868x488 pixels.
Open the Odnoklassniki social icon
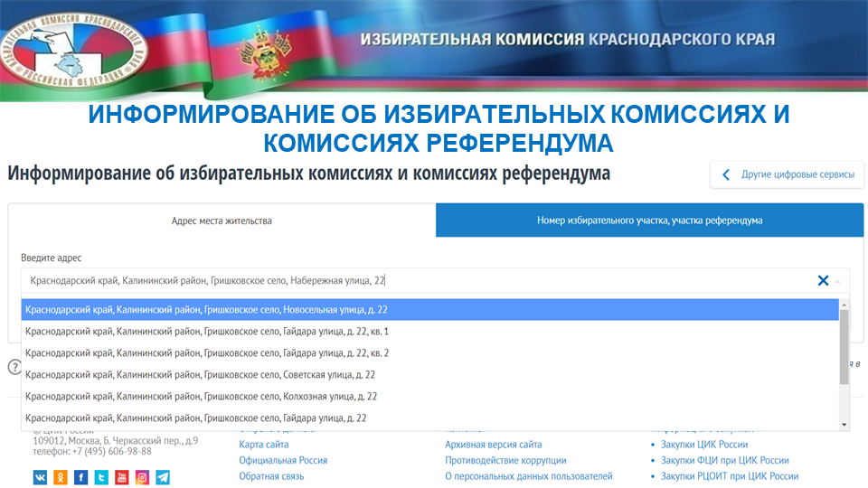tap(61, 477)
